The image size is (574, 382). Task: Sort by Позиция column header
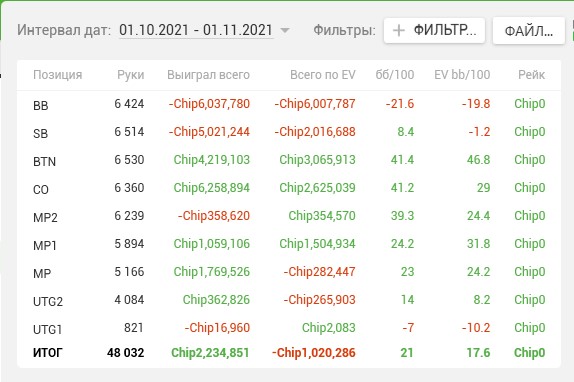coord(57,75)
